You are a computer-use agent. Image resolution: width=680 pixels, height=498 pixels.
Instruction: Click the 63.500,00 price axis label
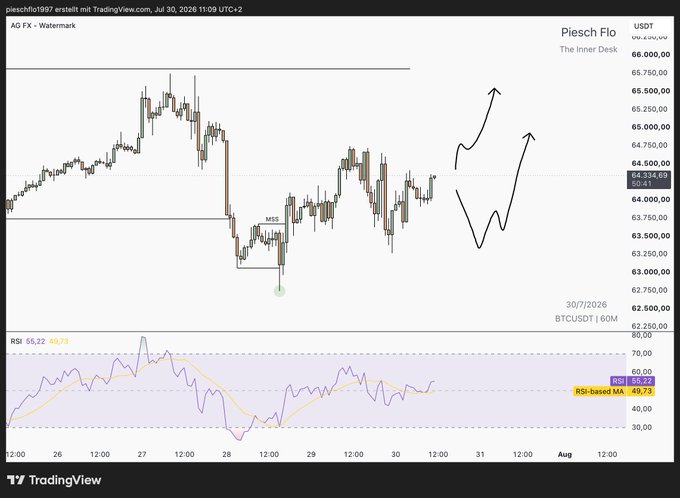pos(651,236)
